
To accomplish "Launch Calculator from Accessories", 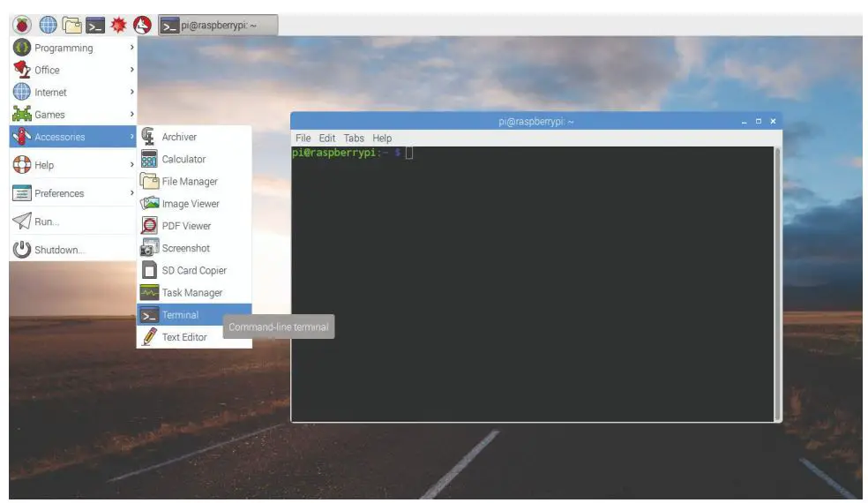I will tap(194, 159).
